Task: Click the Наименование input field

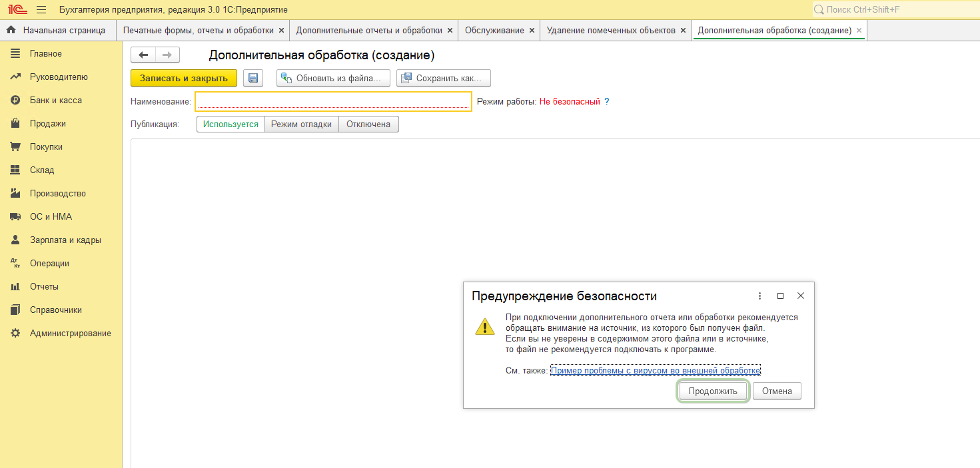Action: click(333, 101)
